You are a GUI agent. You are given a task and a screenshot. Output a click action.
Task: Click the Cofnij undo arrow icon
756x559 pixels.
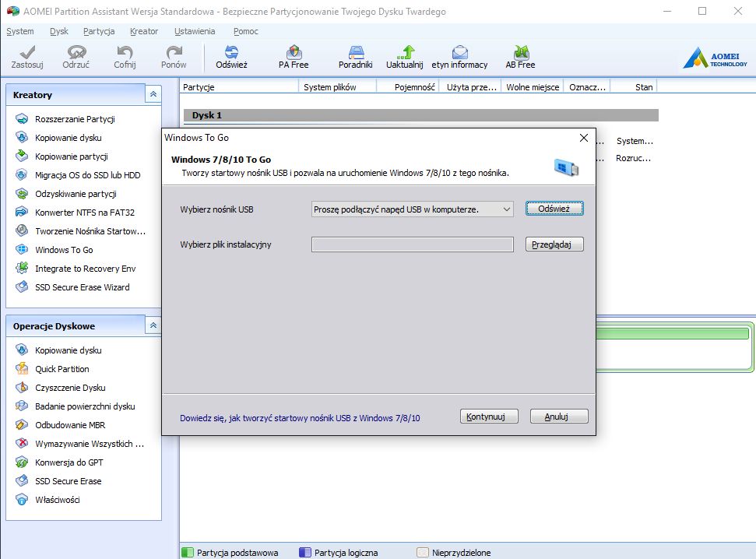[x=125, y=51]
